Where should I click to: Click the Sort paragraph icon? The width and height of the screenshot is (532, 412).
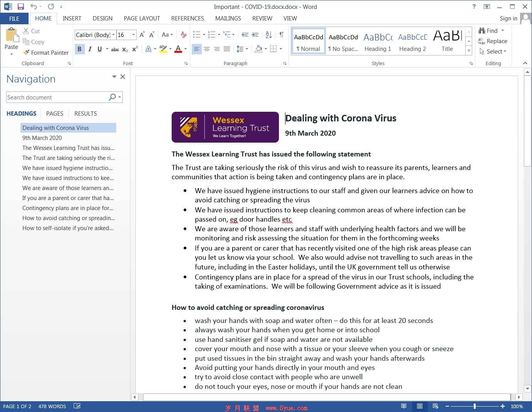[x=269, y=35]
